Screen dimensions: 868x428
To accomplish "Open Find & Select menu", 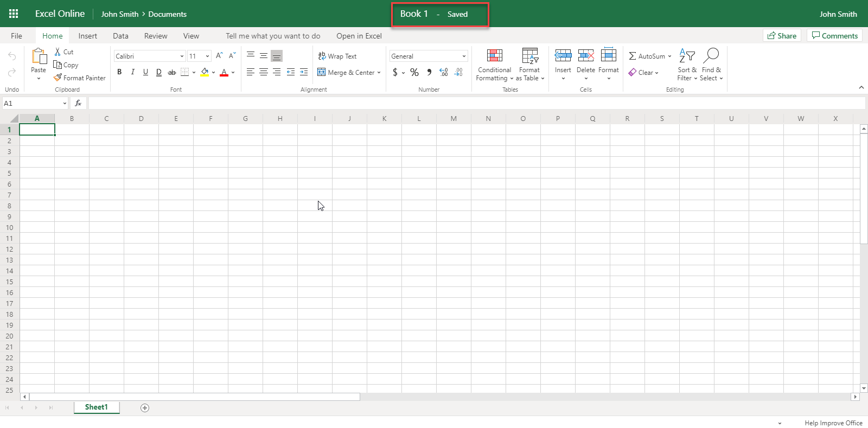I will tap(711, 65).
